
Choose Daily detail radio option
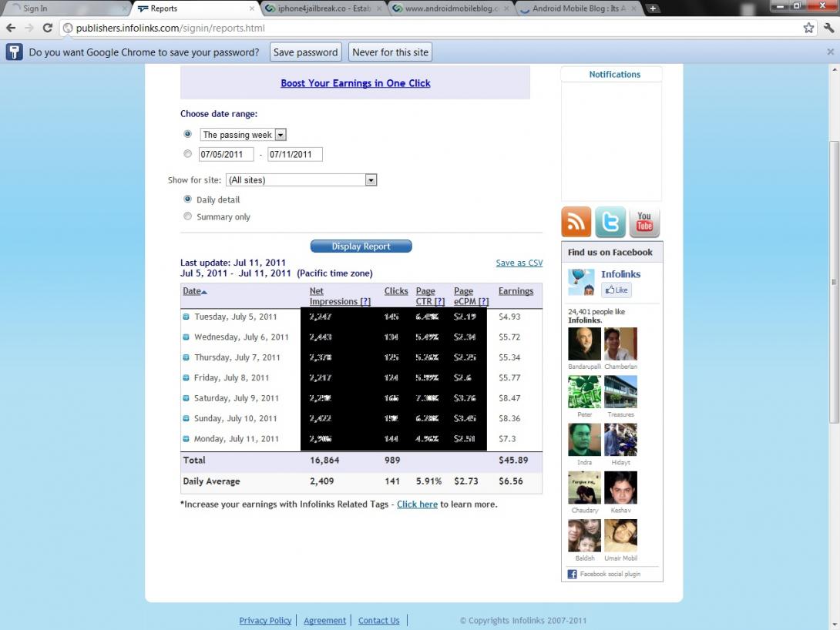tap(187, 199)
